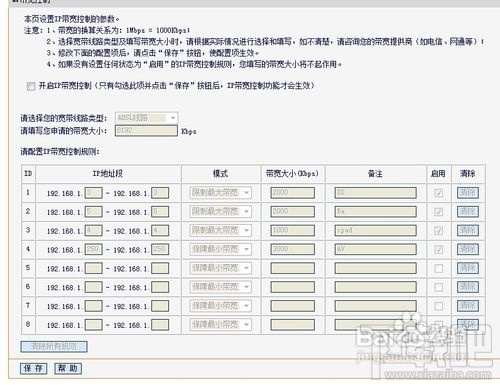
Task: Click the 清除所有规则 button
Action: [x=54, y=347]
